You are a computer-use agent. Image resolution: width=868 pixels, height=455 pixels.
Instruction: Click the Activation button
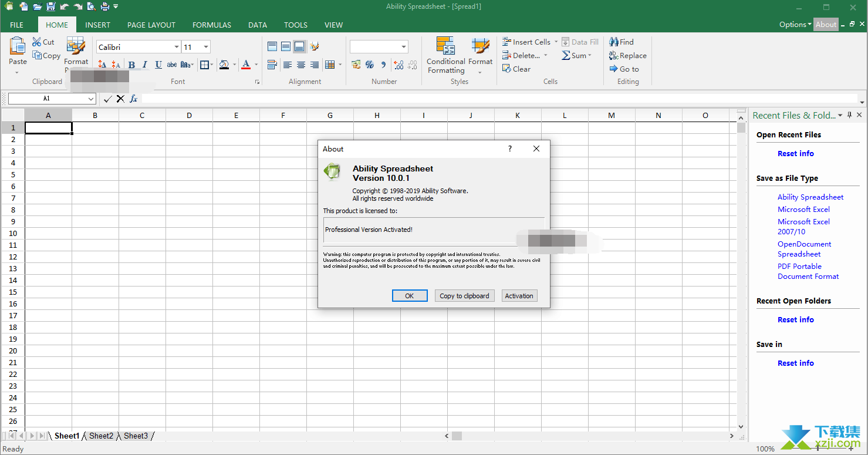[x=519, y=296]
